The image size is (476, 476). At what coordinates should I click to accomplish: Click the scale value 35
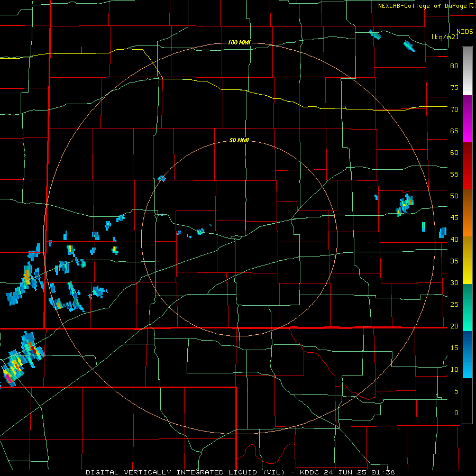454,261
